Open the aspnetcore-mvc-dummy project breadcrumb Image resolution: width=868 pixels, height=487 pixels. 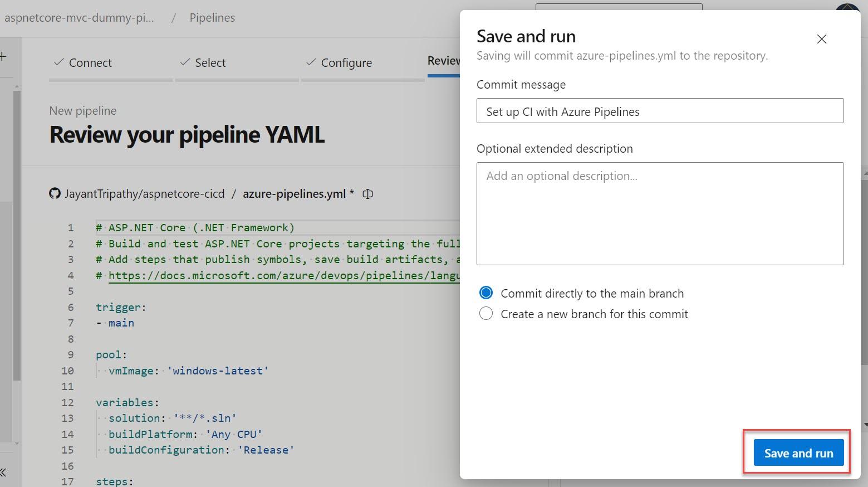tap(79, 18)
